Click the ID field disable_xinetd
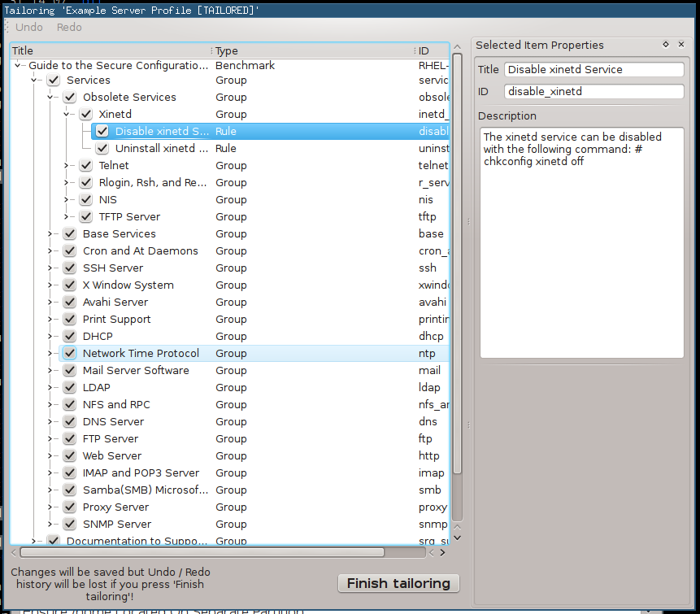700x614 pixels. pyautogui.click(x=593, y=92)
